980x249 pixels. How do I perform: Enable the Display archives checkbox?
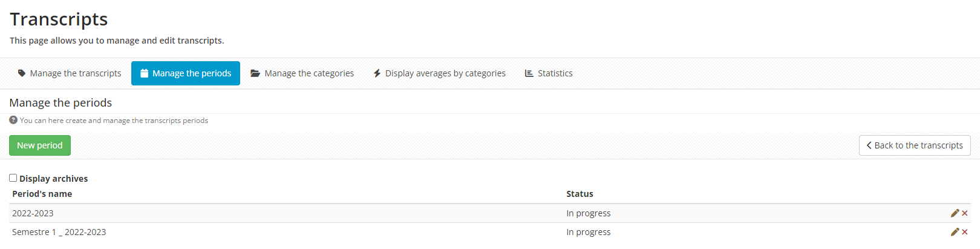click(x=13, y=178)
